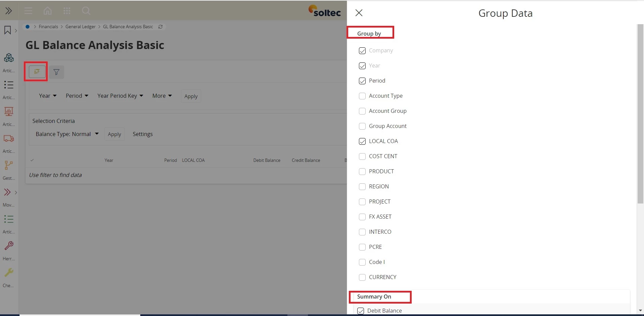Open the Year filter dropdown
The height and width of the screenshot is (316, 644).
48,96
